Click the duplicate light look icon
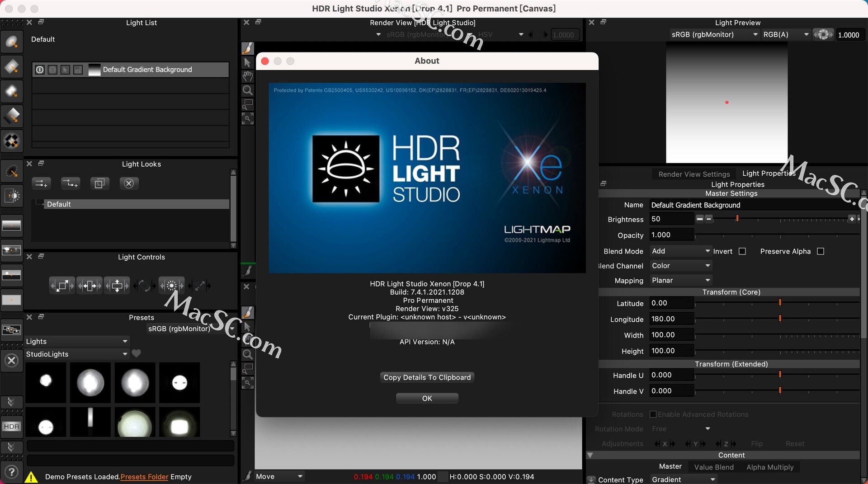Image resolution: width=868 pixels, height=484 pixels. point(100,183)
